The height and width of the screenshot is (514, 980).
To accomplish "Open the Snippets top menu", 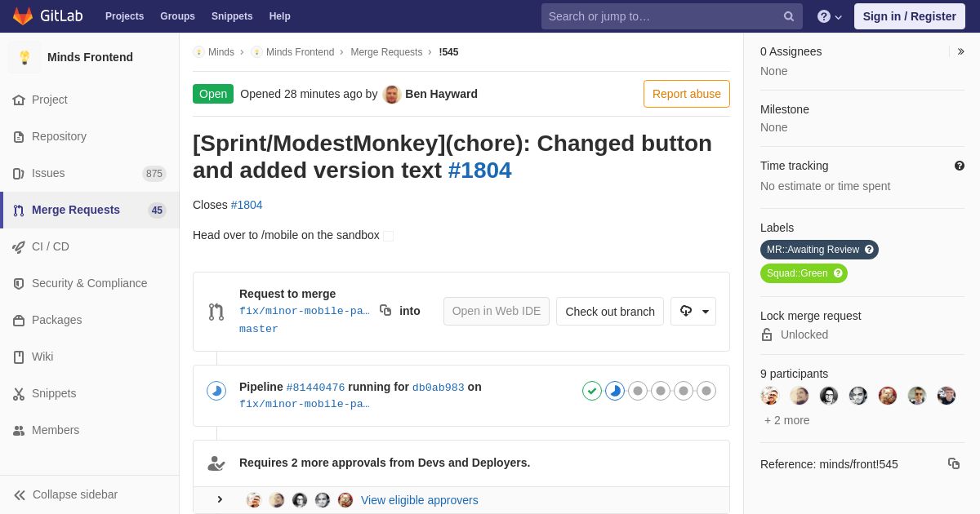I will (x=232, y=16).
